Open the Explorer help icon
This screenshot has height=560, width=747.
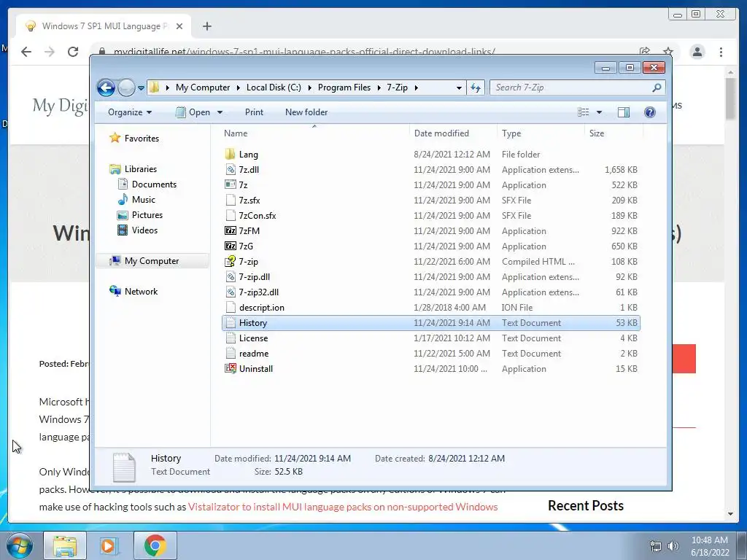650,112
